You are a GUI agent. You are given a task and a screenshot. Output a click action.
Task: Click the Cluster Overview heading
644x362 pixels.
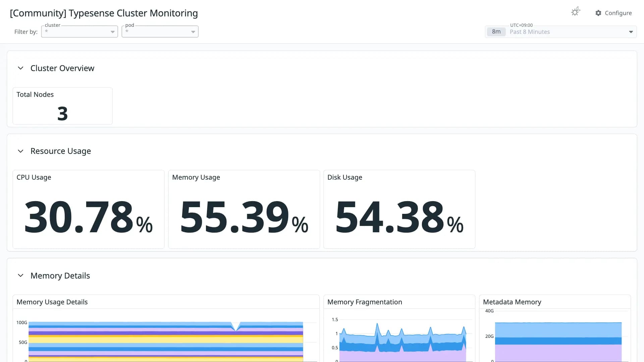pos(62,68)
